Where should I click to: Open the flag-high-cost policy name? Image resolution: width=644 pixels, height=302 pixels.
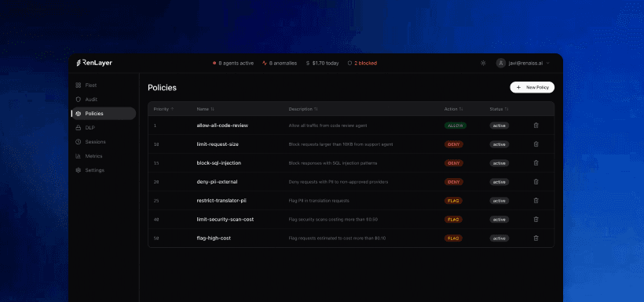(x=214, y=238)
